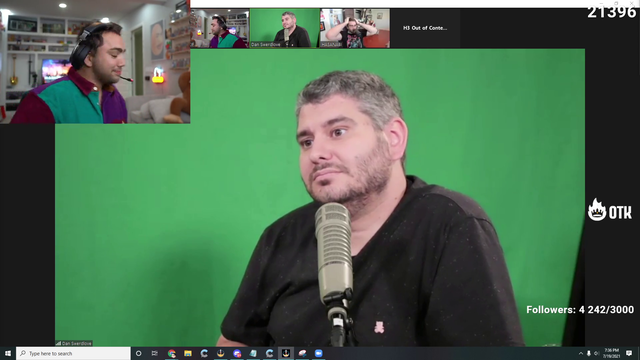This screenshot has width=640, height=360.
Task: Click the 21396 viewer count text
Action: (x=611, y=12)
